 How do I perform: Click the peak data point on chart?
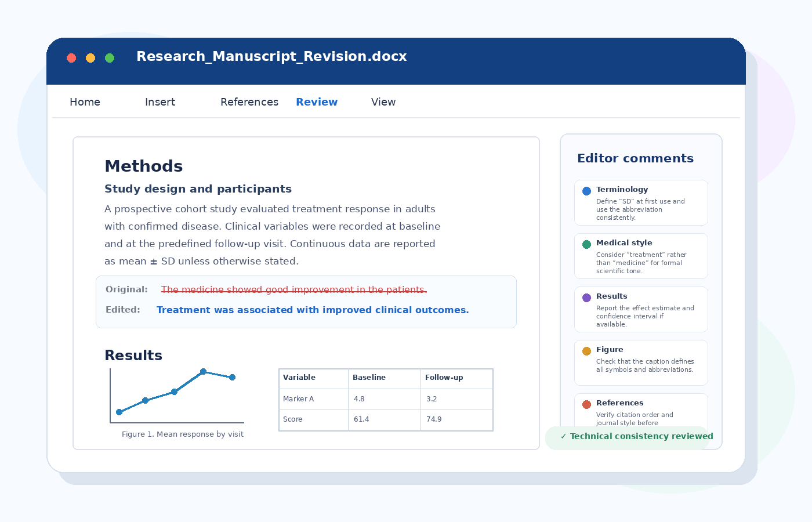click(203, 371)
